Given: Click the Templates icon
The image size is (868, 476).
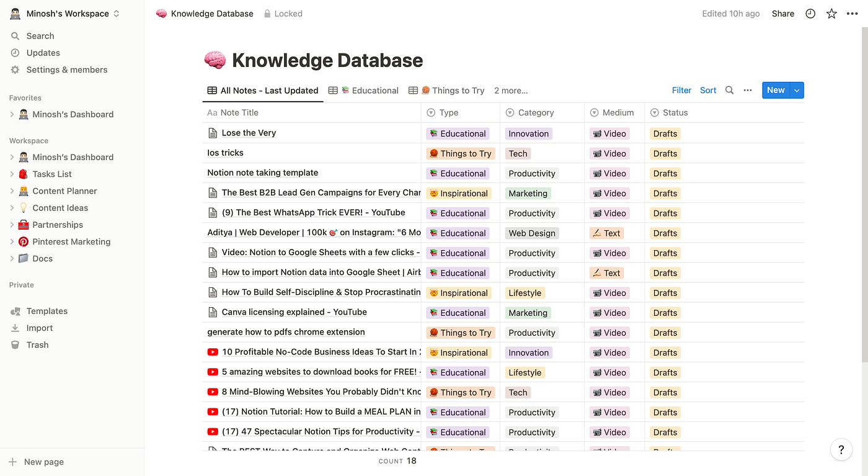Looking at the screenshot, I should coord(15,311).
